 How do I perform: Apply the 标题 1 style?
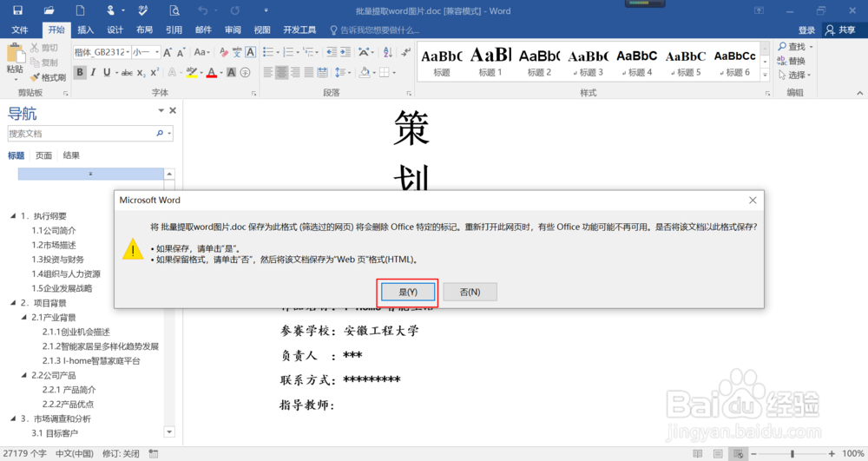(x=490, y=62)
